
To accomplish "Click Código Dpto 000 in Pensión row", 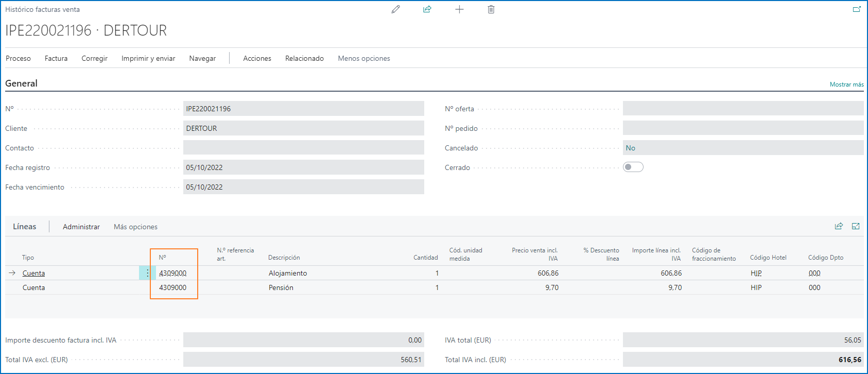I will pyautogui.click(x=814, y=287).
